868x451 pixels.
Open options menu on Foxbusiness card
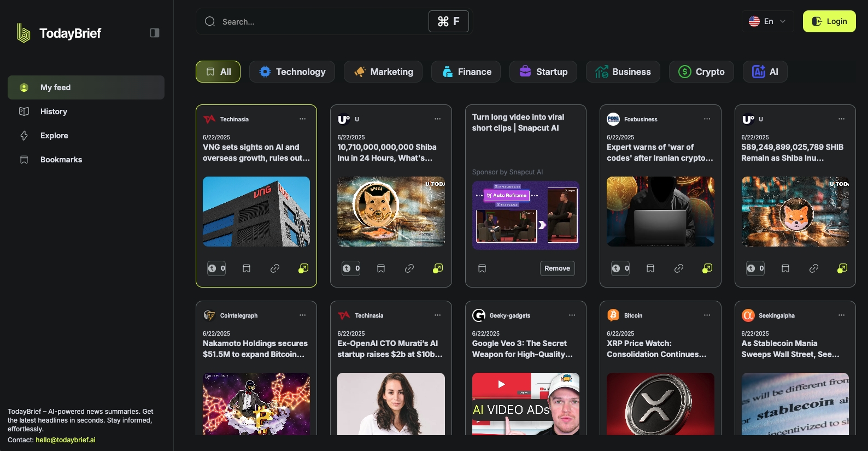point(707,119)
